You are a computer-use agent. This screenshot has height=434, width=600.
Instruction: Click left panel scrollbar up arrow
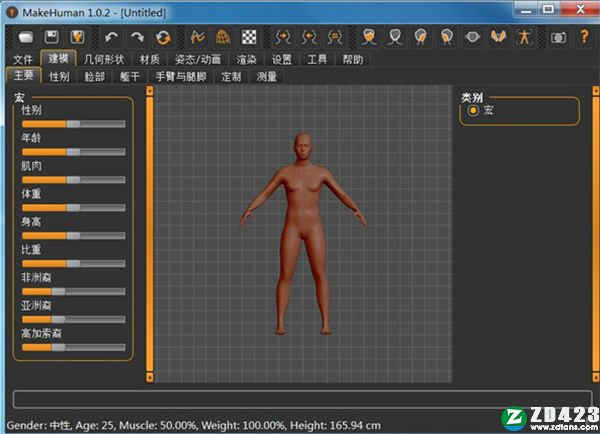(150, 91)
